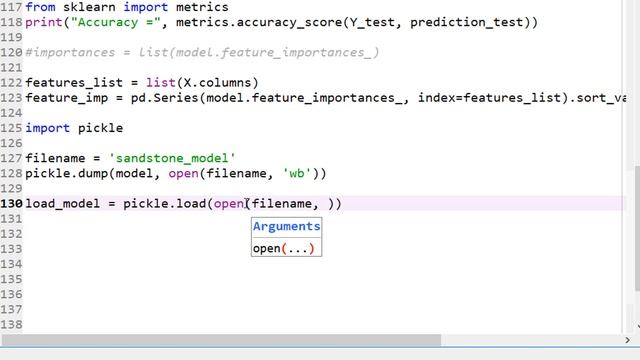Click line number 134 in the gutter
Screen dimensions: 640x360
(x=11, y=264)
